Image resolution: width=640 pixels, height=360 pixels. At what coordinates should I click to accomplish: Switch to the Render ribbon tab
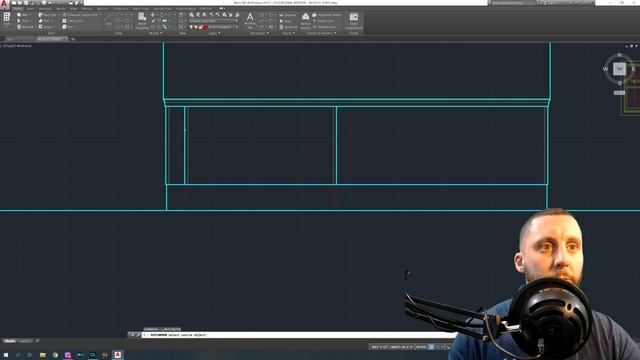[x=61, y=8]
